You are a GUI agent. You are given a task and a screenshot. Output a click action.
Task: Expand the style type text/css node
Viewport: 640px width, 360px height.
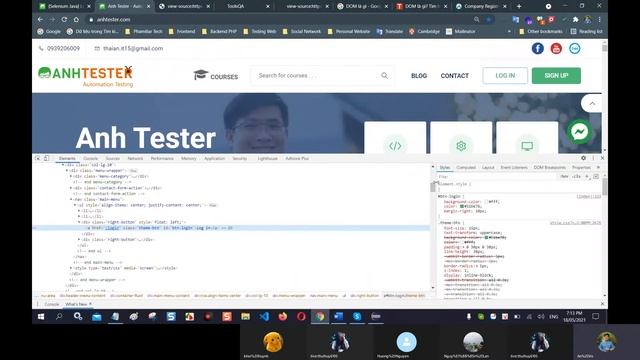(x=71, y=268)
